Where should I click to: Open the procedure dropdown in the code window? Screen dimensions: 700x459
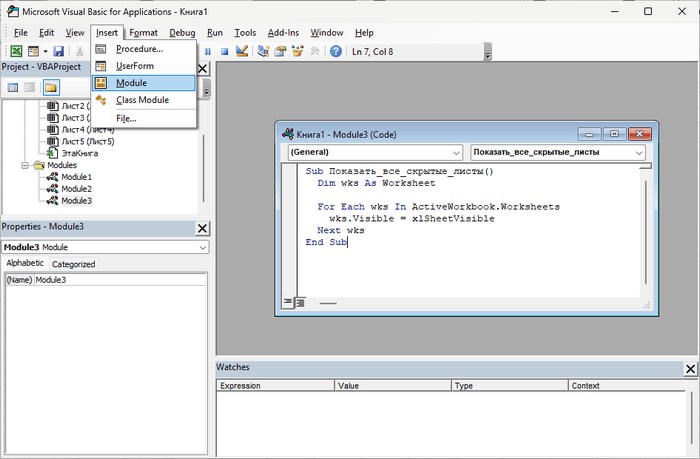tap(637, 153)
